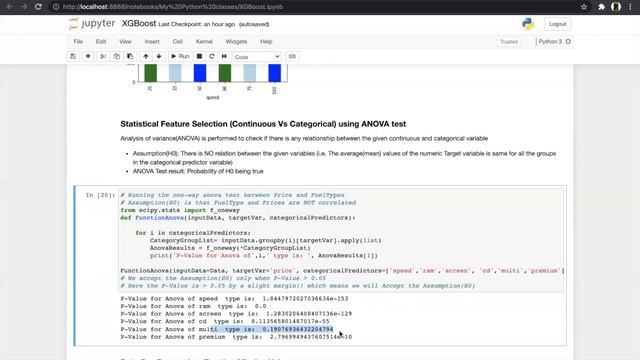Move the selected cell up
This screenshot has width=640, height=360.
pyautogui.click(x=146, y=56)
